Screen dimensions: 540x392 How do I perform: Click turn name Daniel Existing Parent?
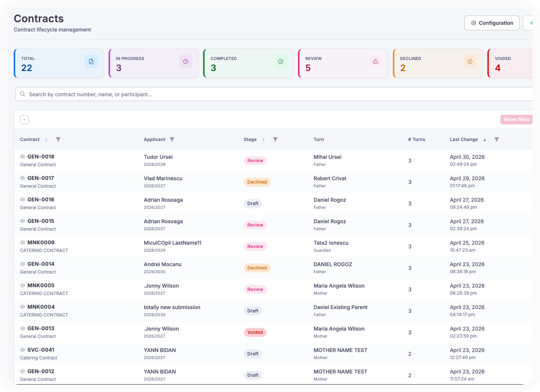coord(341,307)
